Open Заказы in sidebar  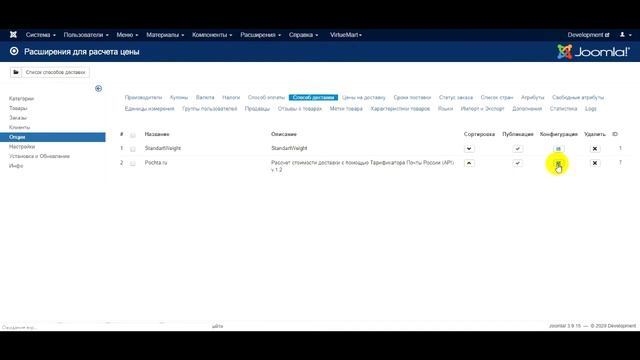pos(18,118)
